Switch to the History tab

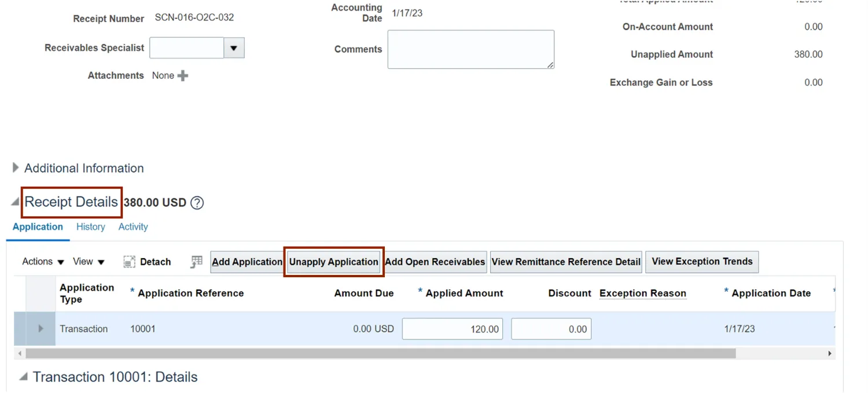[x=91, y=227]
